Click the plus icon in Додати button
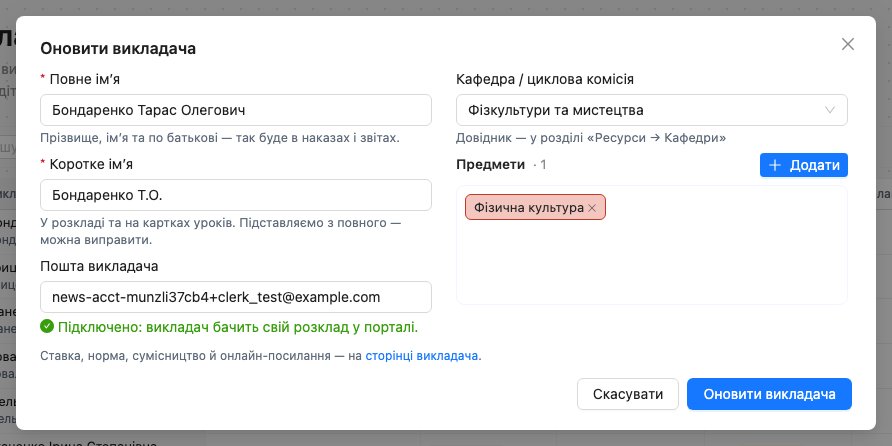The width and height of the screenshot is (892, 446). tap(775, 165)
